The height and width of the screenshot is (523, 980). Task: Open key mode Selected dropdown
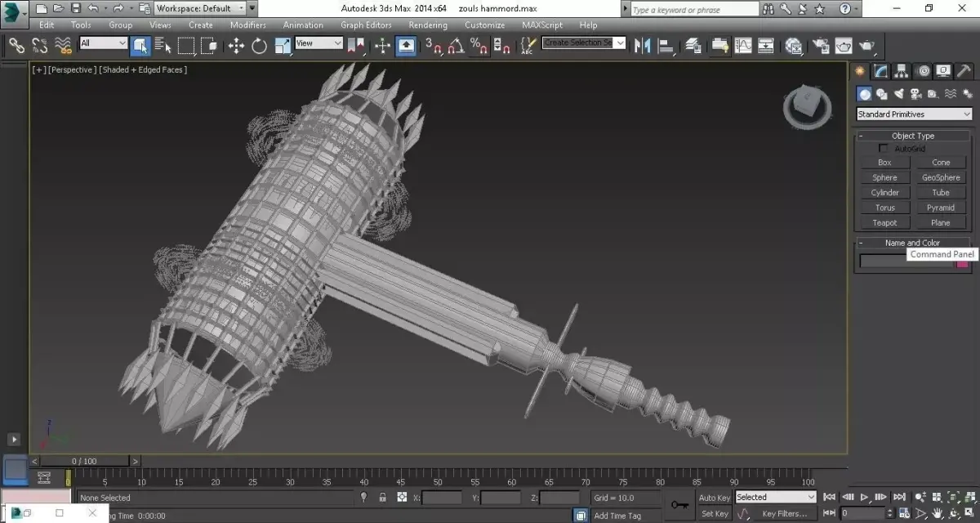point(775,497)
